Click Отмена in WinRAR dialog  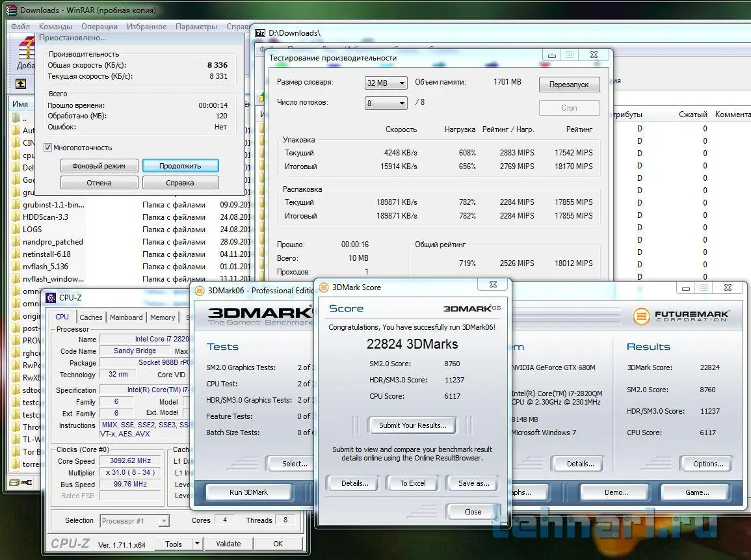(99, 183)
